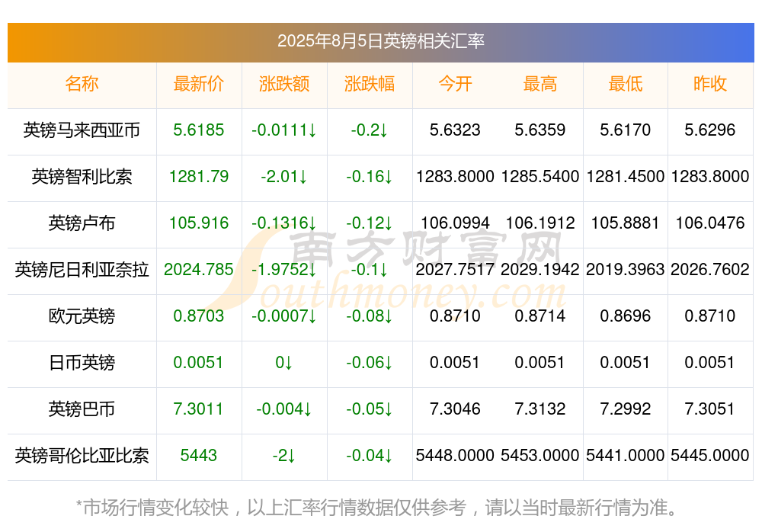
Task: Click latest price 1281.79
Action: 198,177
